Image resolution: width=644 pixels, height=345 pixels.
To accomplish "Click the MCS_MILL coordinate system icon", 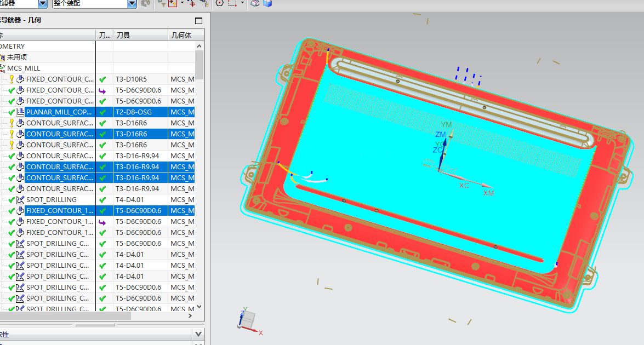I will pos(2,68).
